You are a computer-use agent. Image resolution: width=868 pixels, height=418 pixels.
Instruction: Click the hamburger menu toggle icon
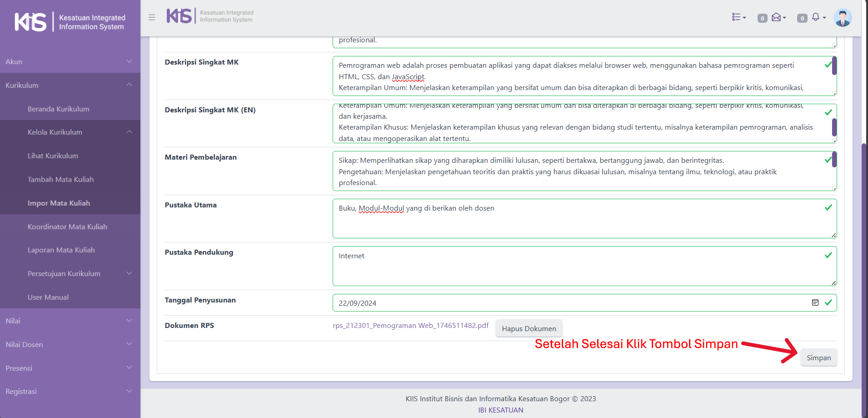[152, 17]
